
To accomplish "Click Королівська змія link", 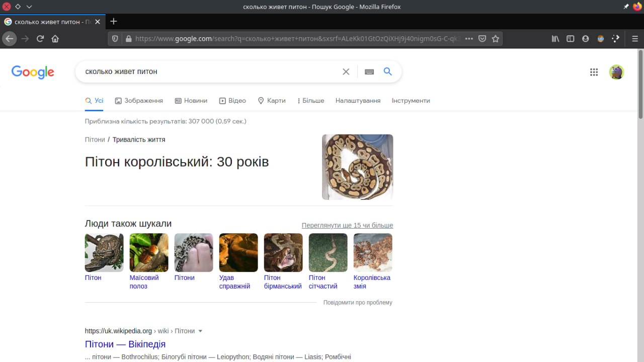I will click(372, 282).
